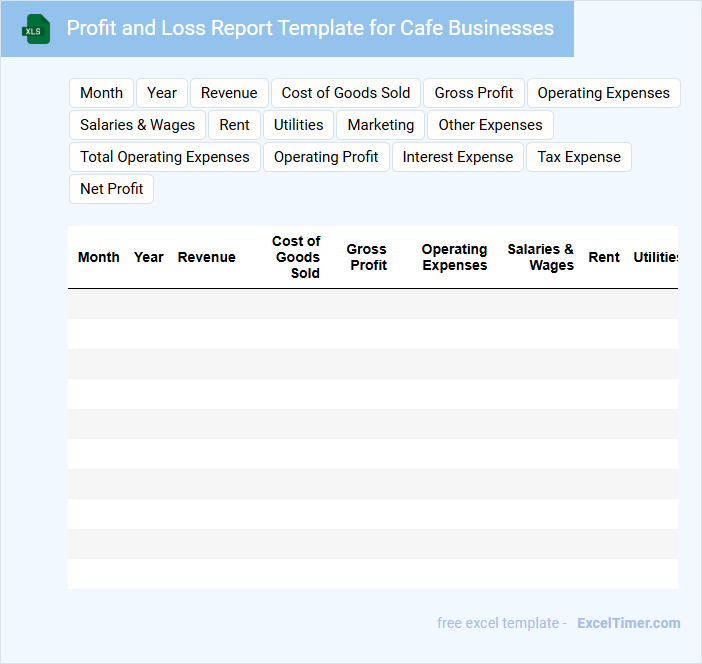The width and height of the screenshot is (702, 664).
Task: Click the Tax Expense tag
Action: pyautogui.click(x=579, y=157)
